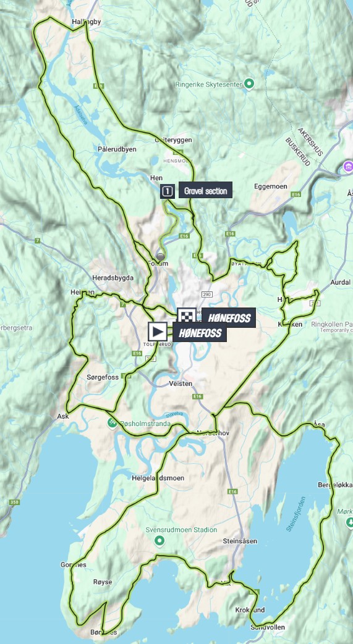Viewport: 353px width, 644px height.
Task: Select the Ringerike Skytesenter green pin
Action: pyautogui.click(x=249, y=84)
